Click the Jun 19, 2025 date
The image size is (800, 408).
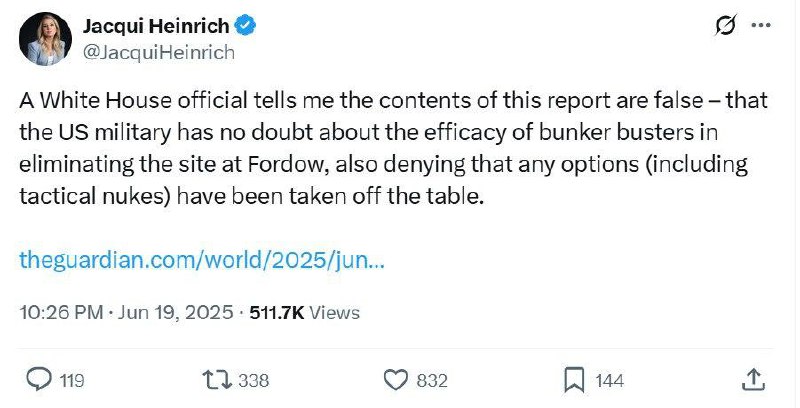(x=178, y=313)
